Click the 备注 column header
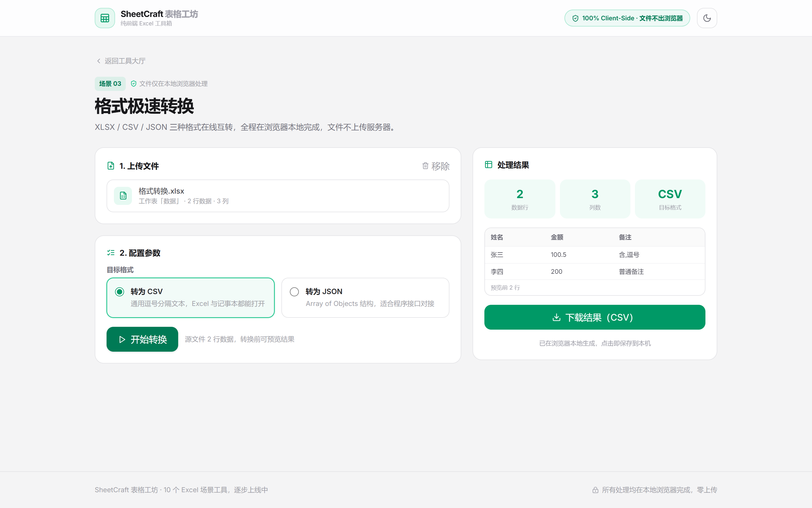812x508 pixels. 625,237
